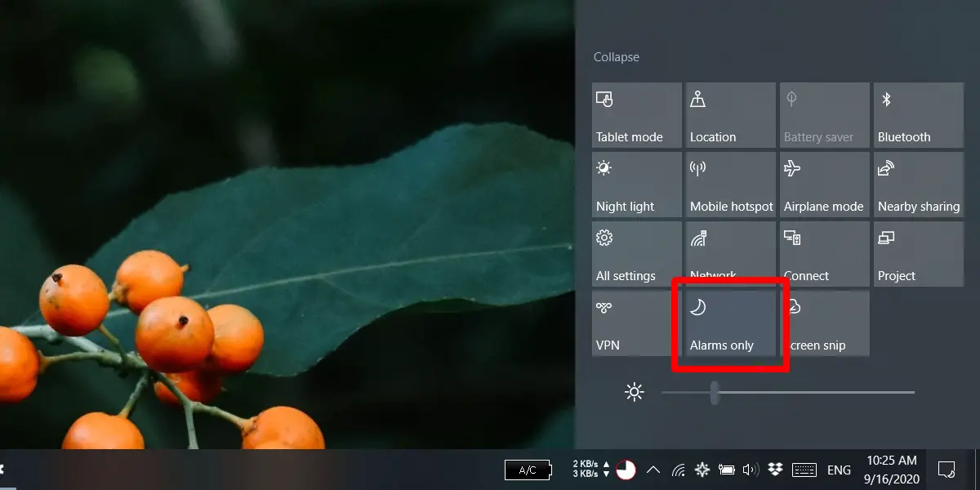Open the Project display options tile
This screenshot has height=490, width=980.
(918, 254)
